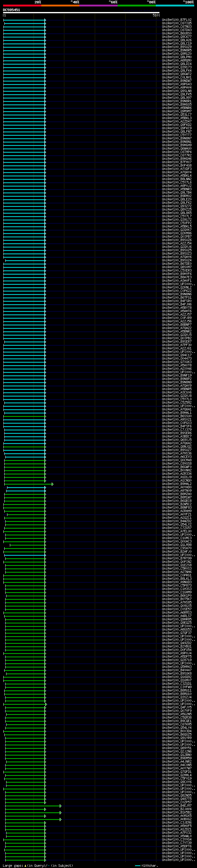Select hit label UniRef100_Q28719
This screenshot has width=197, height=868.
click(x=177, y=660)
